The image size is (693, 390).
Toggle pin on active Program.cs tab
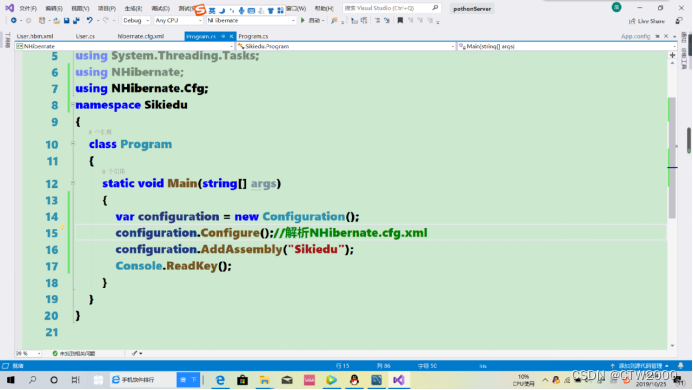(223, 36)
